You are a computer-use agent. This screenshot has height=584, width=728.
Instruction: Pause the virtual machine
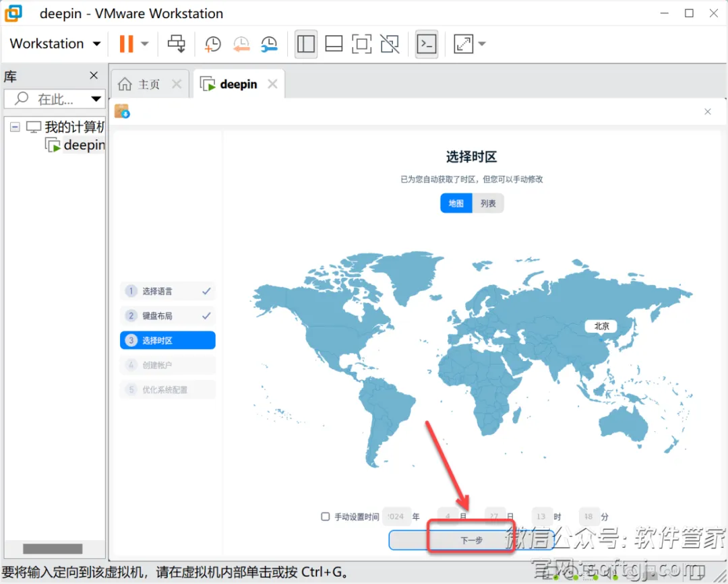[x=126, y=44]
